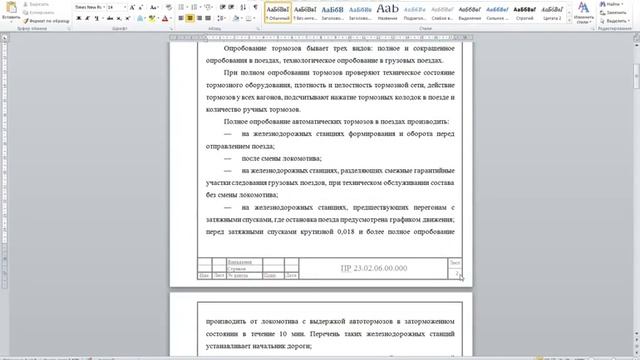Activate Format Painter (Формат по образцу)
The image size is (640, 360).
pos(46,20)
